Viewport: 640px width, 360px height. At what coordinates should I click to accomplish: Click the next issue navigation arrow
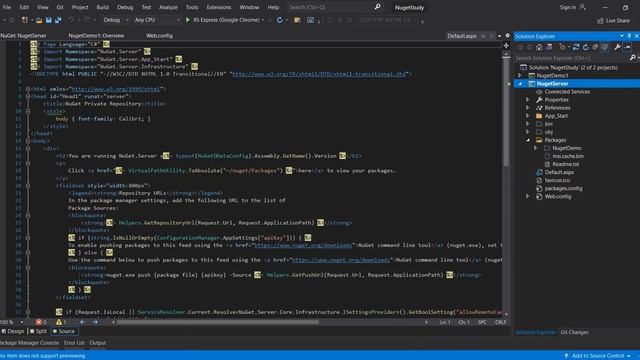click(x=95, y=322)
